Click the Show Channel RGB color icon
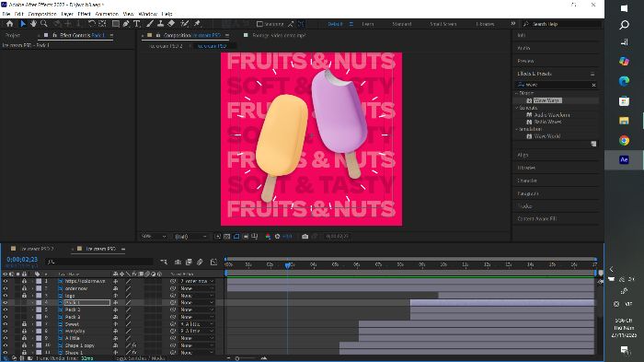The image size is (644, 362). tap(268, 237)
